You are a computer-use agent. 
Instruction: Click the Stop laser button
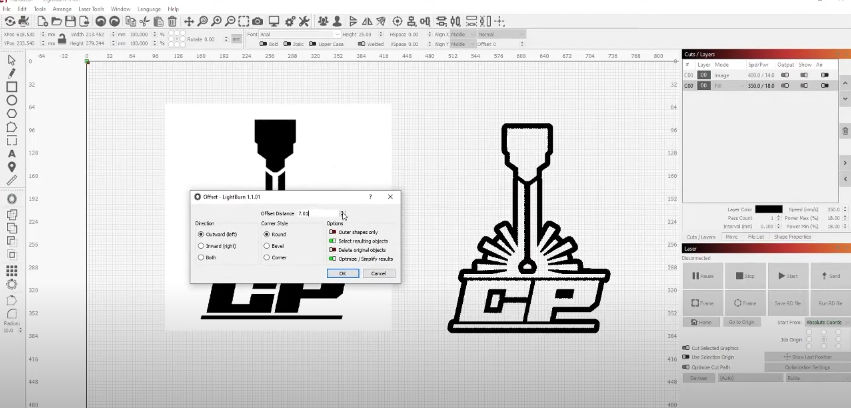745,276
